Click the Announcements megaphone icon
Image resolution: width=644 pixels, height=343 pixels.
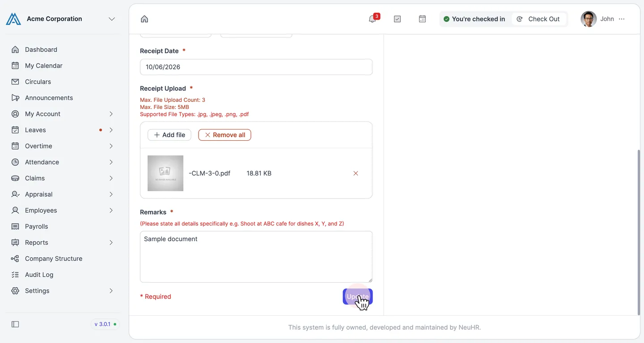point(15,98)
